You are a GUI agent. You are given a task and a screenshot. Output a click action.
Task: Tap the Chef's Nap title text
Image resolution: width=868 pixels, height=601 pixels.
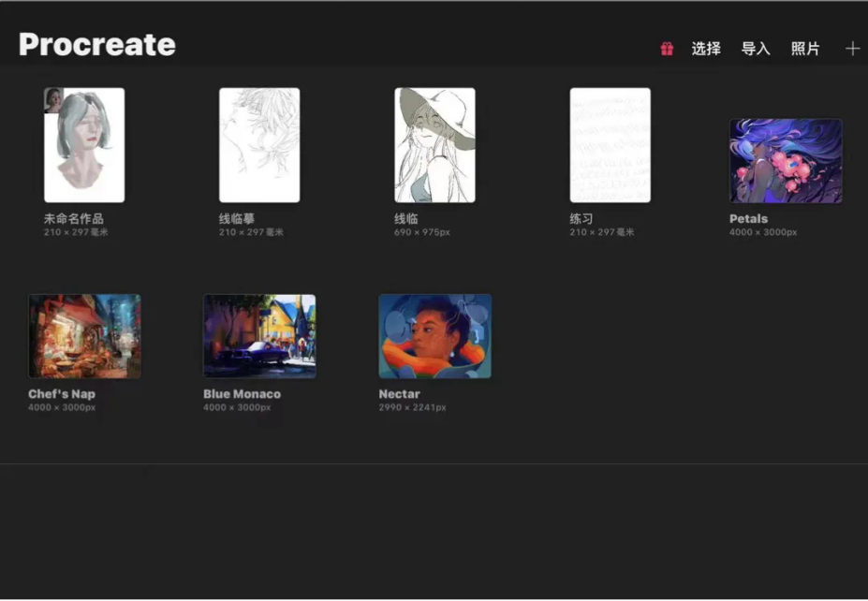62,394
